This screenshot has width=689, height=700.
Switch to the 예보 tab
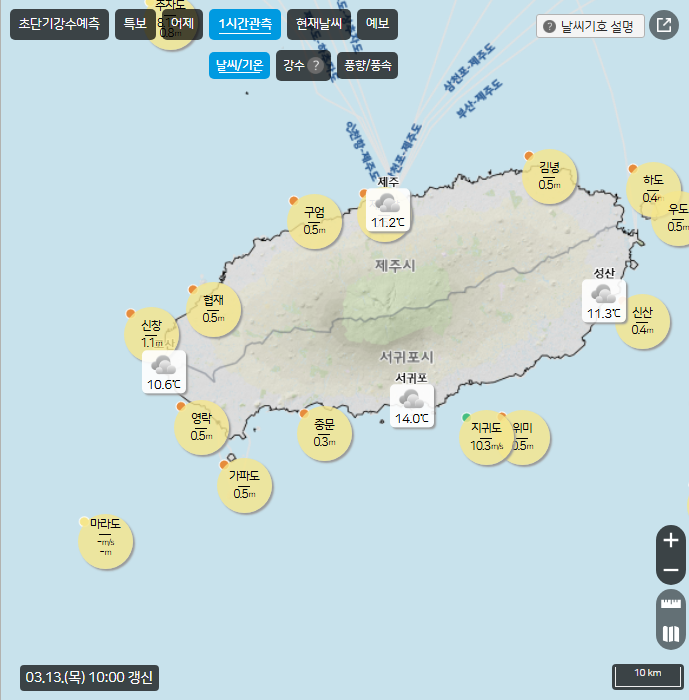coord(377,24)
